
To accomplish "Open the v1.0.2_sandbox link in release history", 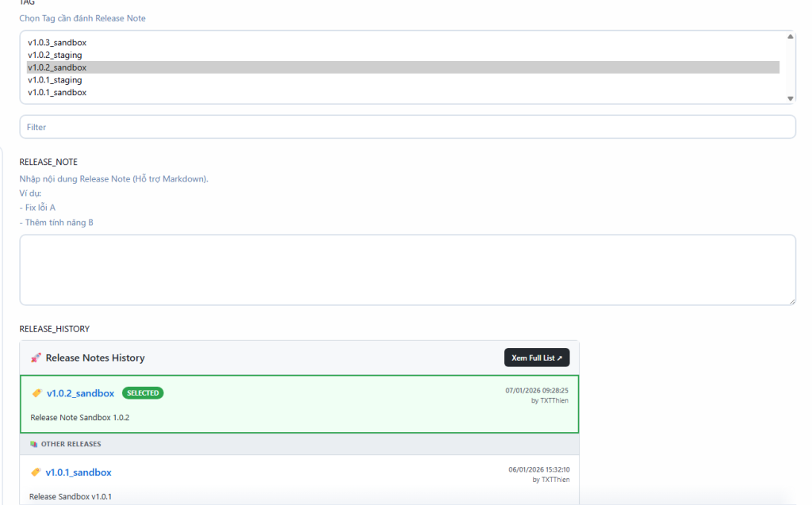I will 80,393.
